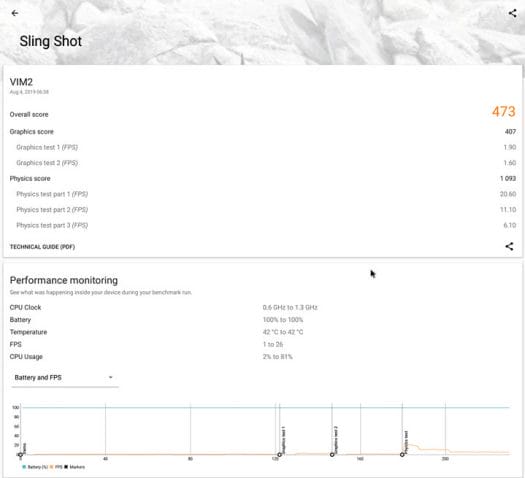Click the benchmark date under VIM2
The width and height of the screenshot is (525, 478).
pyautogui.click(x=29, y=92)
